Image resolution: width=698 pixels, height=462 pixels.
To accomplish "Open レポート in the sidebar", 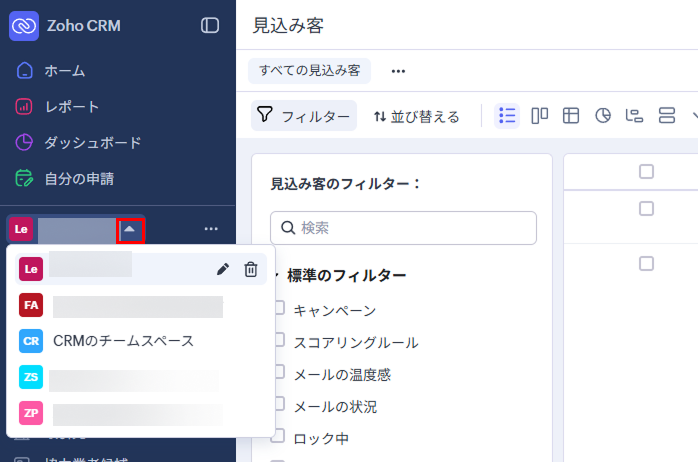I will pyautogui.click(x=72, y=107).
